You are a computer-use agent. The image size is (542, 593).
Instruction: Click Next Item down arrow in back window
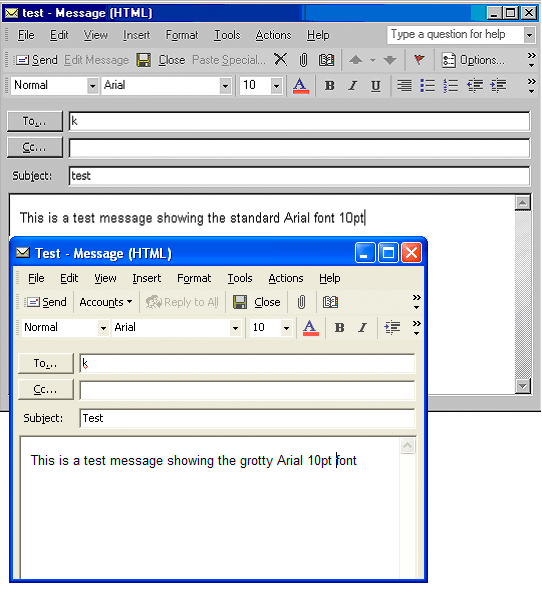390,60
